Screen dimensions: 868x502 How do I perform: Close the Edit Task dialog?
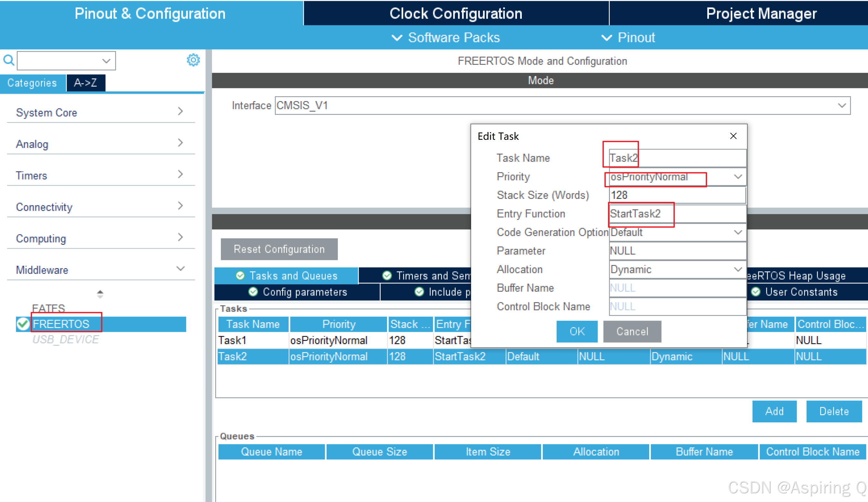click(733, 136)
